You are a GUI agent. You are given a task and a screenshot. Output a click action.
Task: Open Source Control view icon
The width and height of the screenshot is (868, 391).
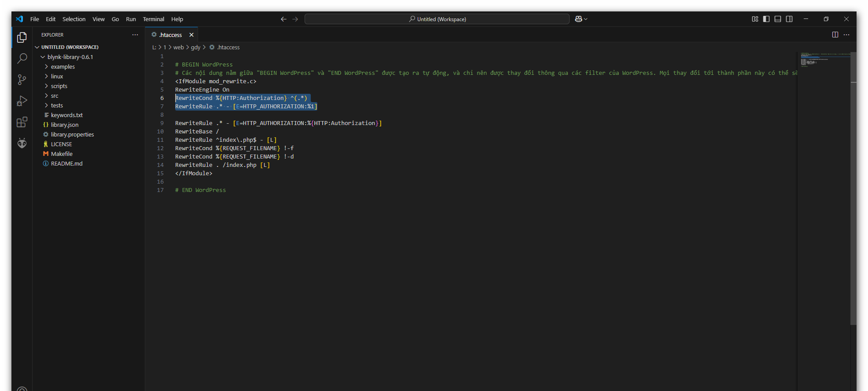click(22, 80)
